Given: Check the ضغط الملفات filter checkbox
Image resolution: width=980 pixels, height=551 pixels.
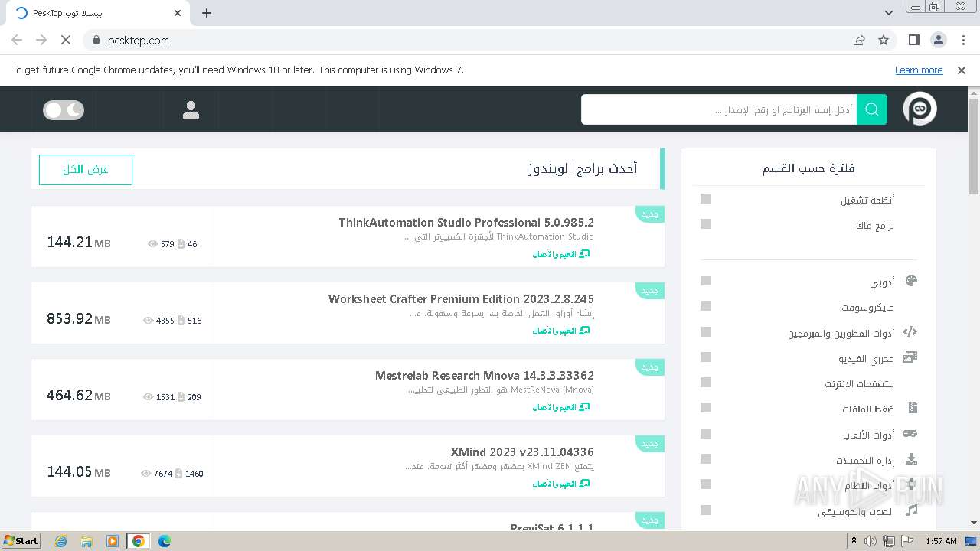Looking at the screenshot, I should pyautogui.click(x=706, y=408).
